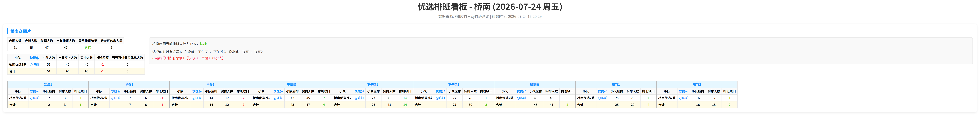The width and height of the screenshot is (980, 116).
Task: Click the 夜宵1 section heading
Action: point(616,84)
